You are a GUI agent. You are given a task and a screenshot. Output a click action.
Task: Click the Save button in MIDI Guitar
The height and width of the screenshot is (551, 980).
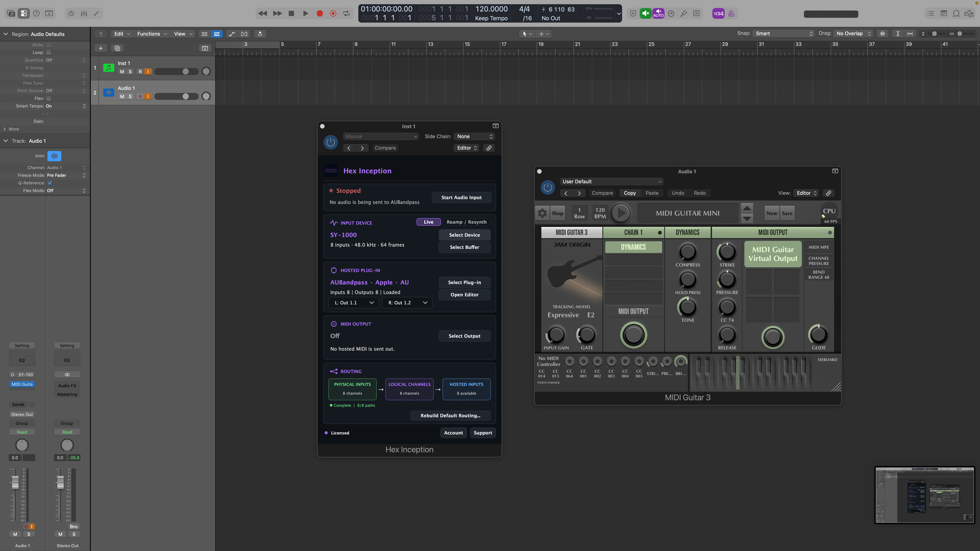click(x=787, y=213)
